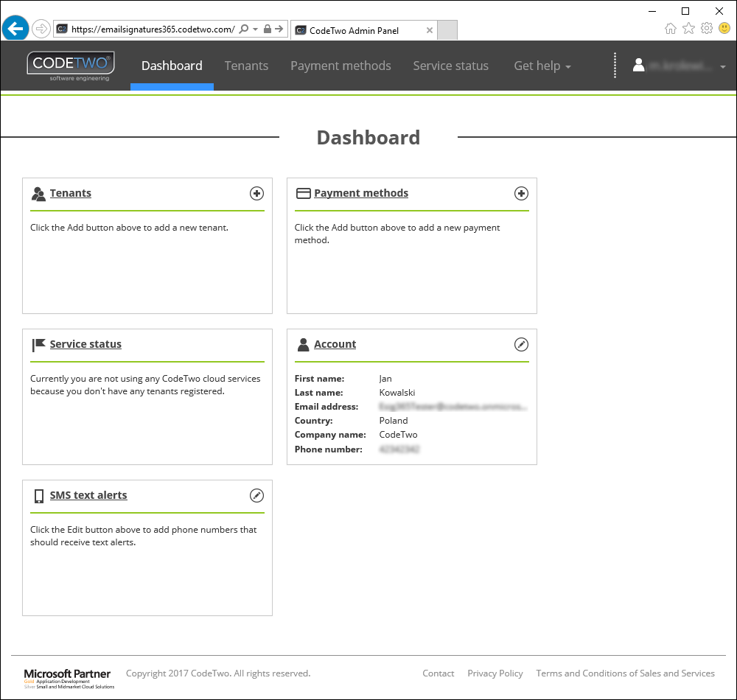Click the last name value Kowalski
Viewport: 737px width, 700px height.
397,393
